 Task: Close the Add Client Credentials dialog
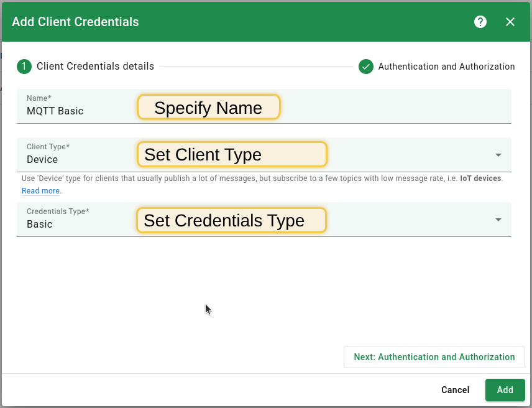[510, 21]
